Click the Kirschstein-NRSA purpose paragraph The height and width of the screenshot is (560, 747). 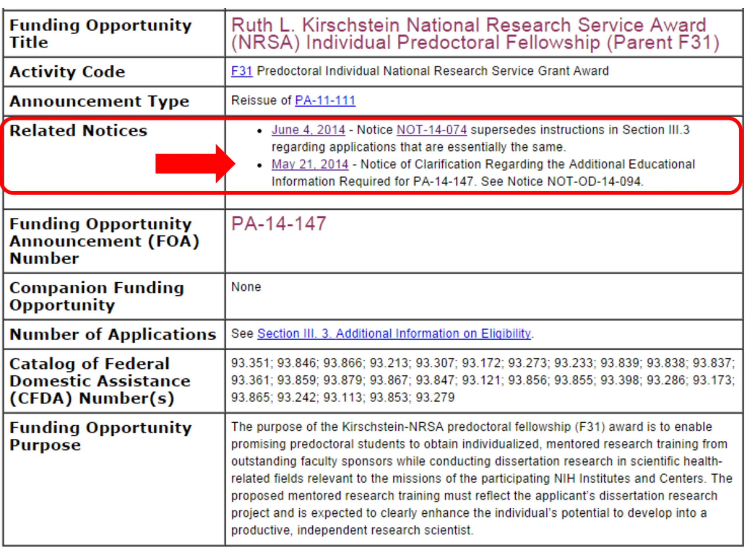click(x=481, y=479)
